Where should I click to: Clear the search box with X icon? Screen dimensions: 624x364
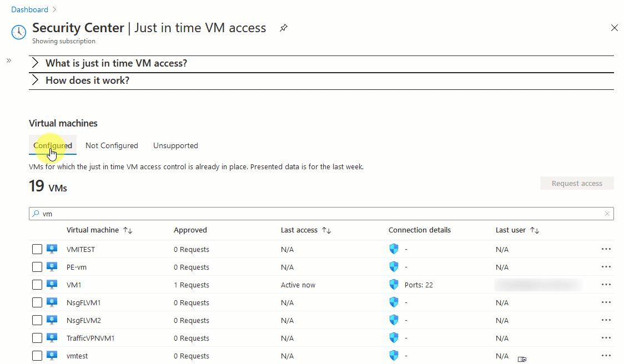[608, 214]
